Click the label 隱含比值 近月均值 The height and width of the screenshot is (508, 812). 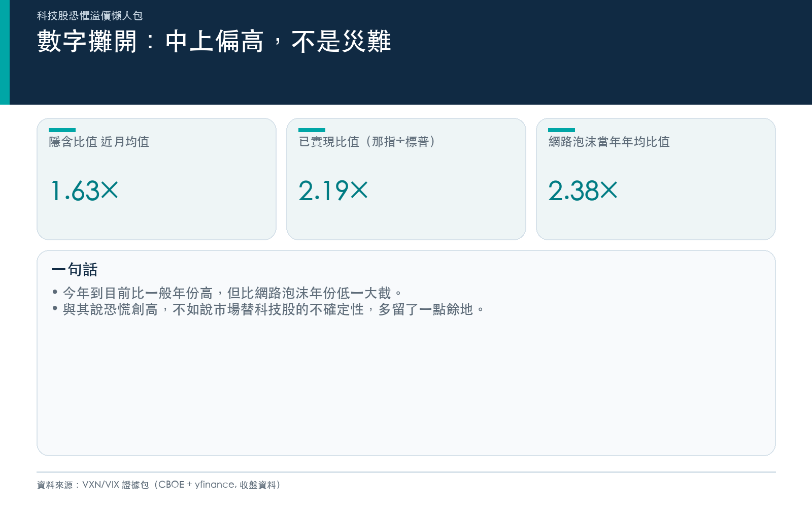pos(99,142)
